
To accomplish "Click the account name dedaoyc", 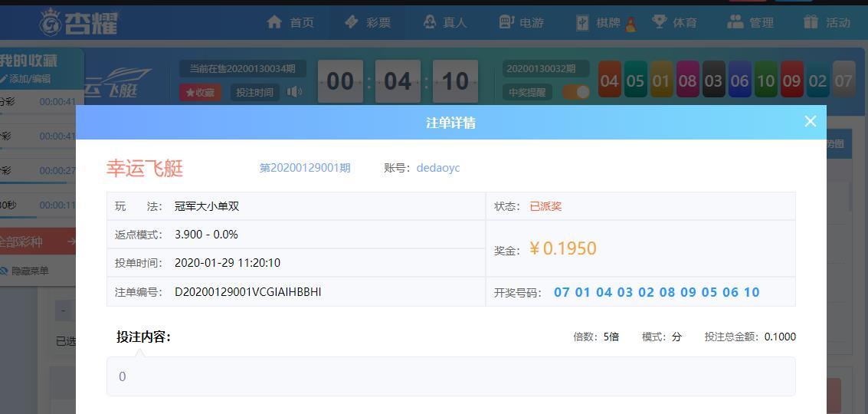I will (x=438, y=168).
